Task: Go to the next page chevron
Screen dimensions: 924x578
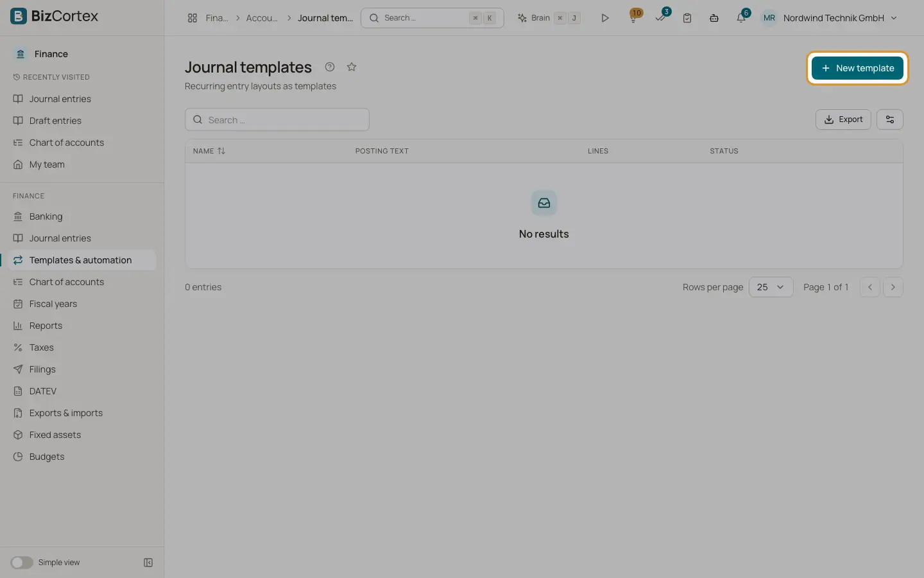Action: 893,287
